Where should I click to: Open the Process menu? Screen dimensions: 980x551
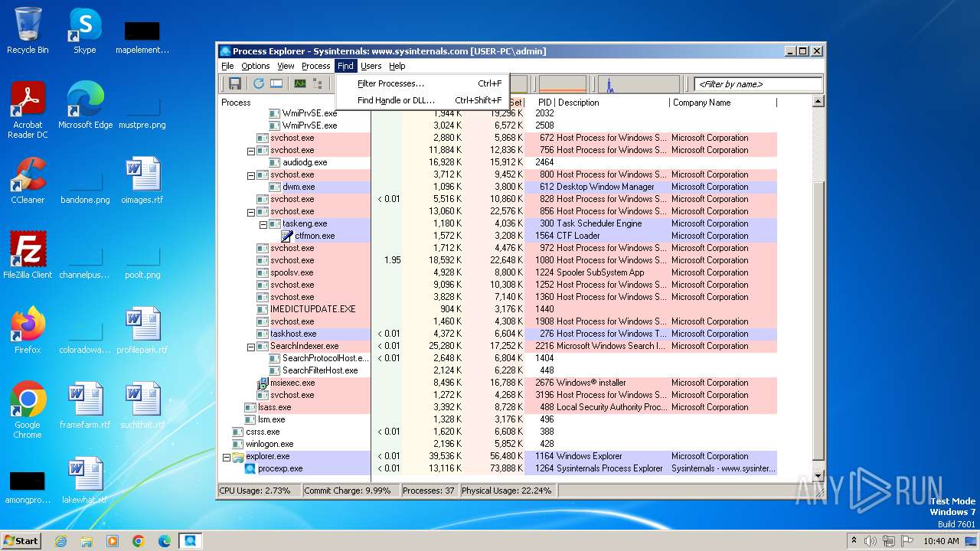coord(315,66)
